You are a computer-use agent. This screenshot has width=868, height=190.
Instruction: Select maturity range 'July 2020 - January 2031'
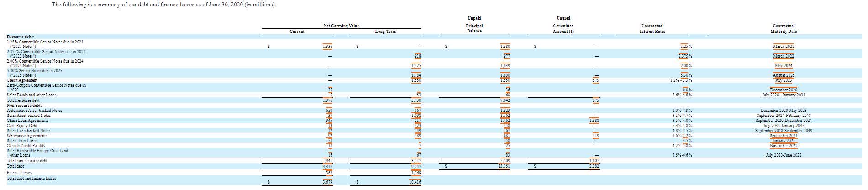(x=784, y=95)
